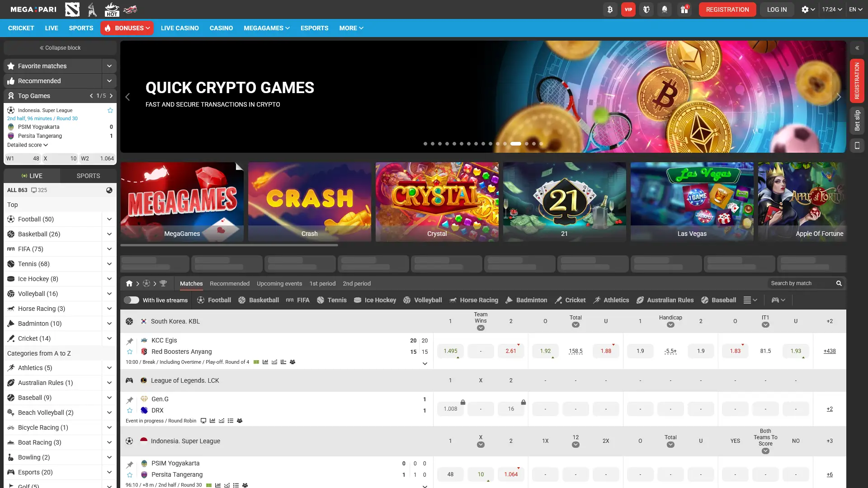
Task: Open Tennis (68) in sidebar
Action: 34,264
